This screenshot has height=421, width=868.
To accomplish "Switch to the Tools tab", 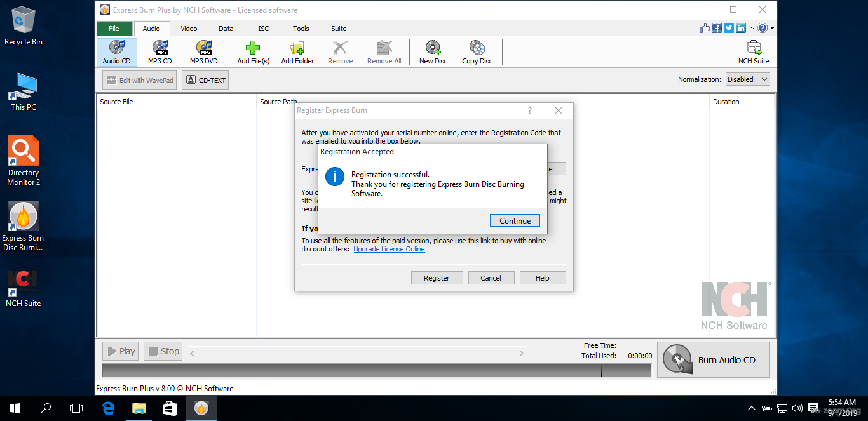I will (301, 29).
